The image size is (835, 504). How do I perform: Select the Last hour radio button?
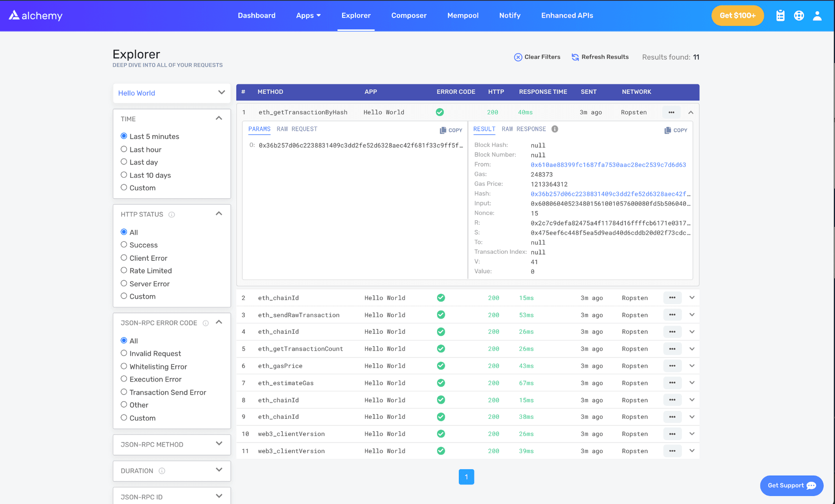point(124,149)
